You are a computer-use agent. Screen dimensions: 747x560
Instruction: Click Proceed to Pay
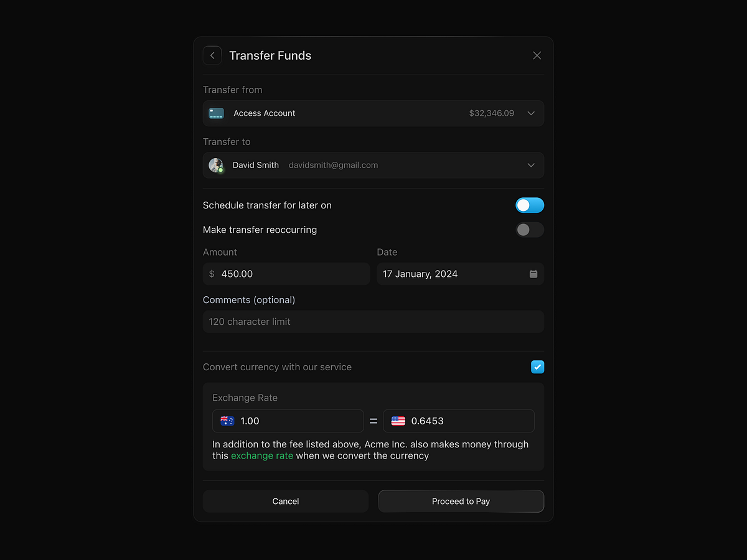coord(461,501)
